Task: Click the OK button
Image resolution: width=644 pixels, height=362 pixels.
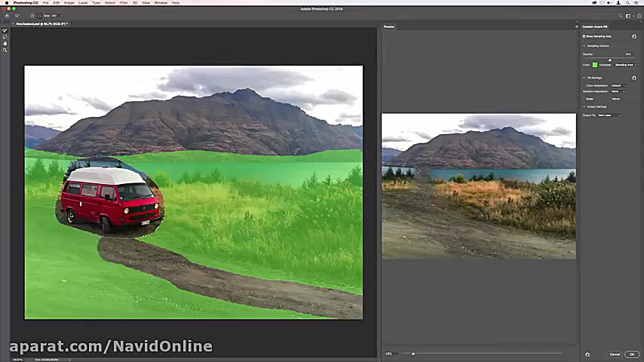Action: point(632,354)
